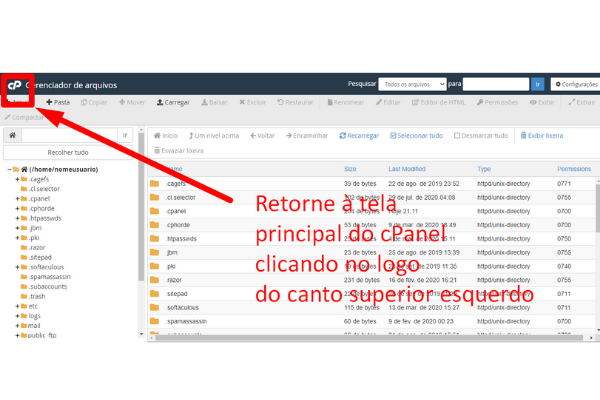The image size is (600, 400).
Task: Click Desmarcar tudo checkbox link
Action: (x=481, y=136)
